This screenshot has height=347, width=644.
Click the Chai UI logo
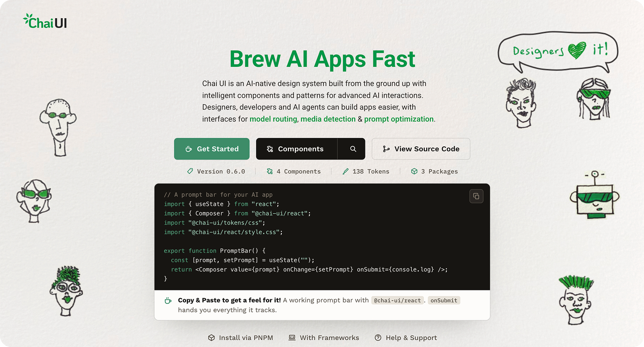pos(45,21)
